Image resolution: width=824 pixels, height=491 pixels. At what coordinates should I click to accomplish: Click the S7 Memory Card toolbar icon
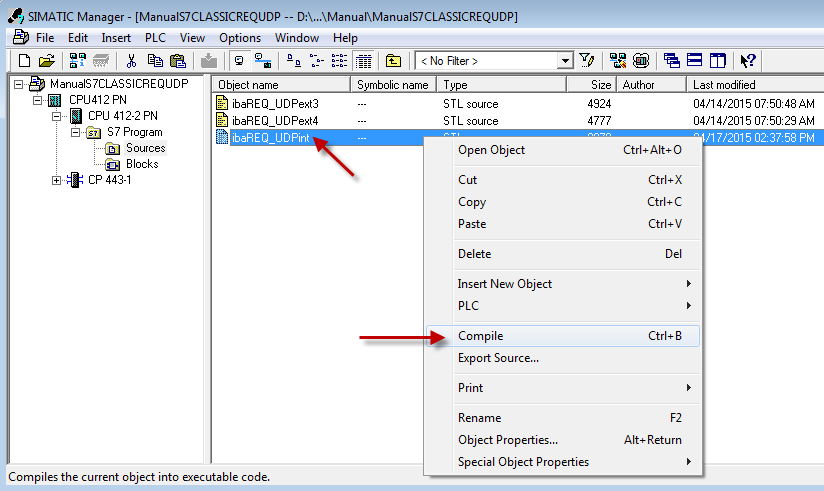click(x=101, y=61)
